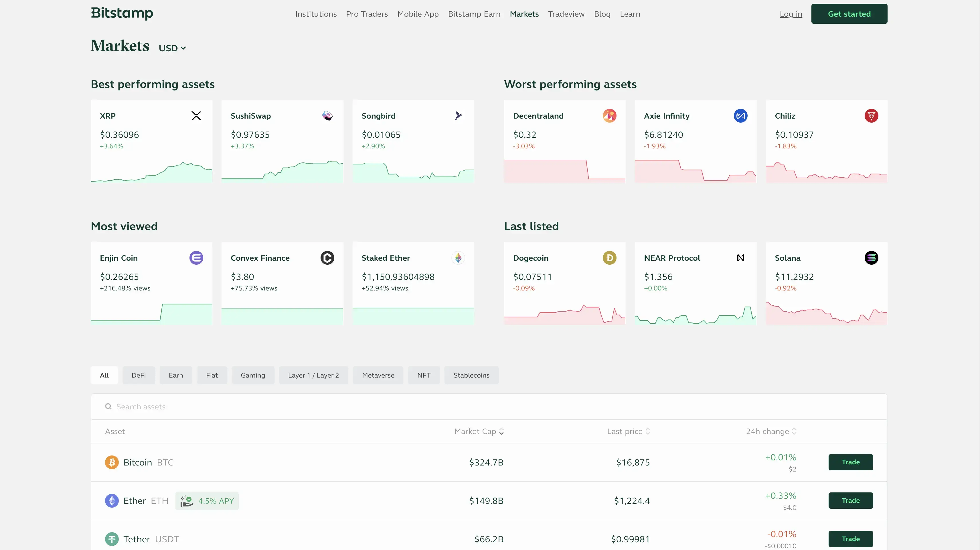Click the XRP coin icon
The height and width of the screenshot is (550, 980).
coord(196,116)
